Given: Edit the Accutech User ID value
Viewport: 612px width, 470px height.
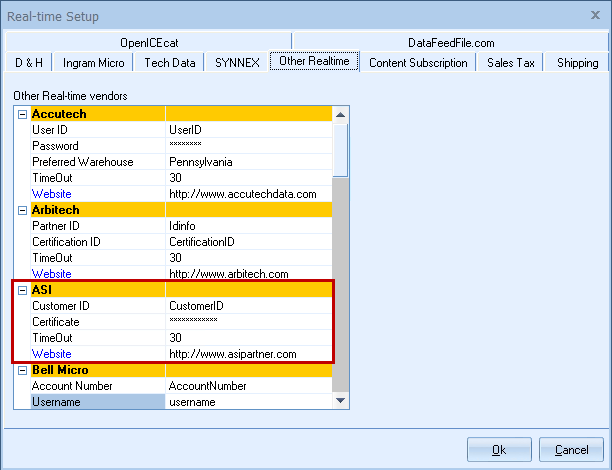Looking at the screenshot, I should click(x=249, y=130).
